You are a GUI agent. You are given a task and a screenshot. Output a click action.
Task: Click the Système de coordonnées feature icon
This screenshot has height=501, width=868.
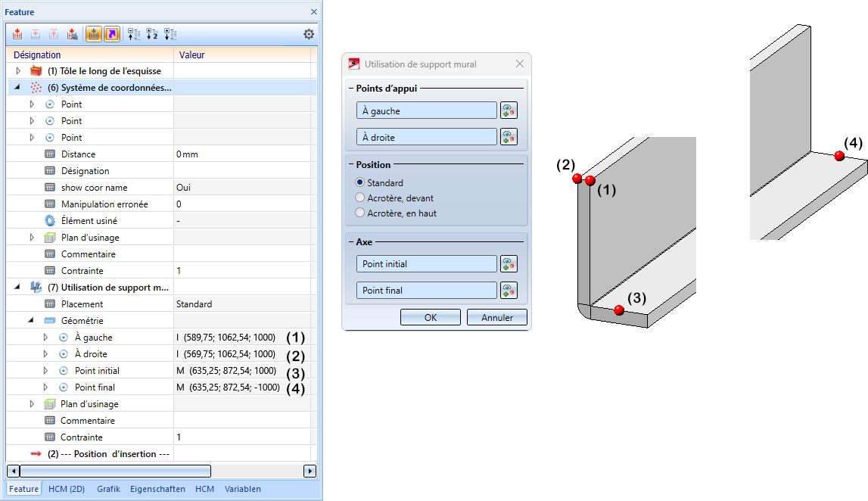36,88
